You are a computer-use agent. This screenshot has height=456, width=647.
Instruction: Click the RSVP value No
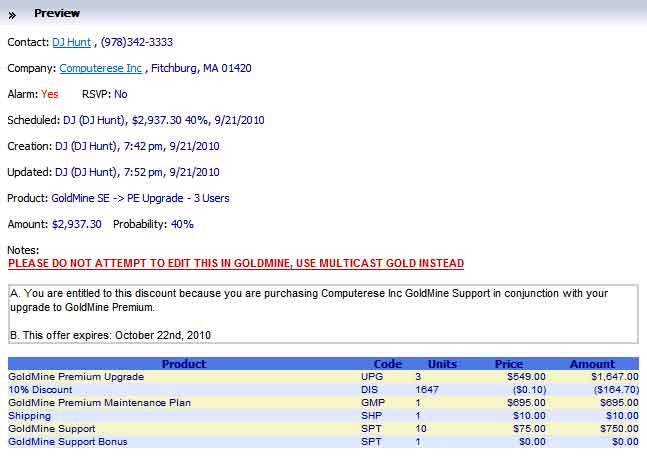tap(120, 94)
